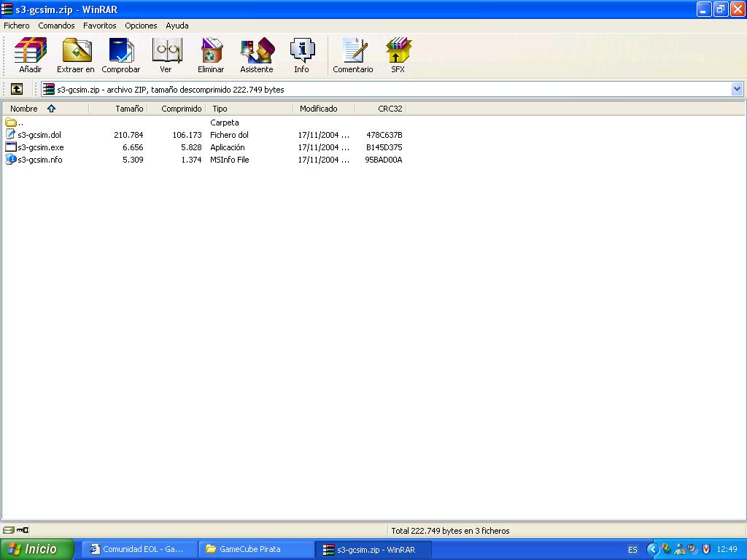Select the s3-gcsim.exe file
This screenshot has width=747, height=560.
coord(40,147)
